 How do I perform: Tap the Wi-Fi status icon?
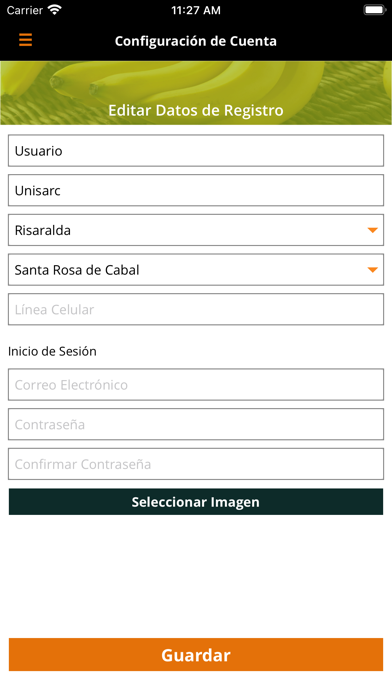point(55,10)
